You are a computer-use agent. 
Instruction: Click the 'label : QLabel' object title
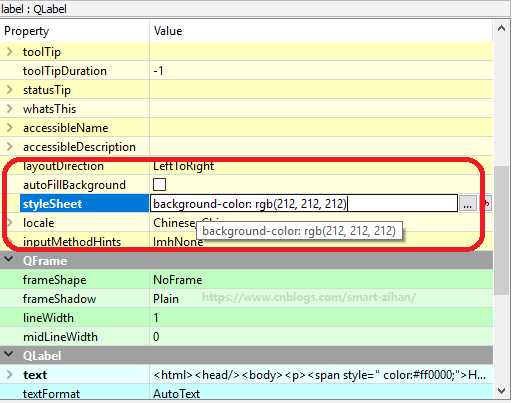click(x=34, y=9)
